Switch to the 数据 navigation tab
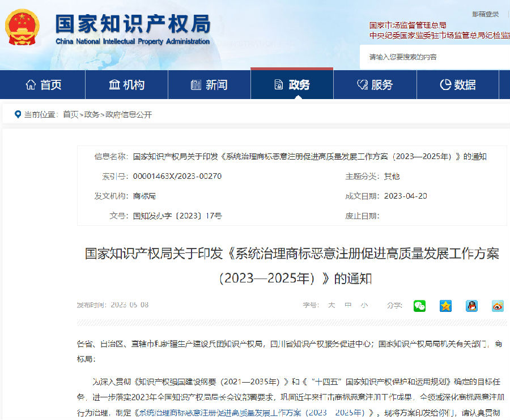Image resolution: width=510 pixels, height=420 pixels. [x=457, y=85]
